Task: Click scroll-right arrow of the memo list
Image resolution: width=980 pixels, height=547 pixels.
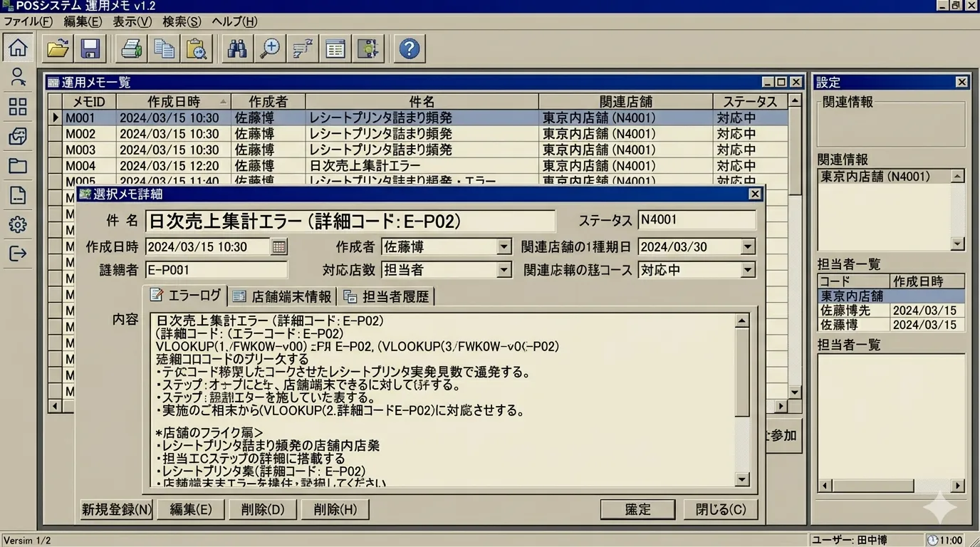Action: pos(781,406)
